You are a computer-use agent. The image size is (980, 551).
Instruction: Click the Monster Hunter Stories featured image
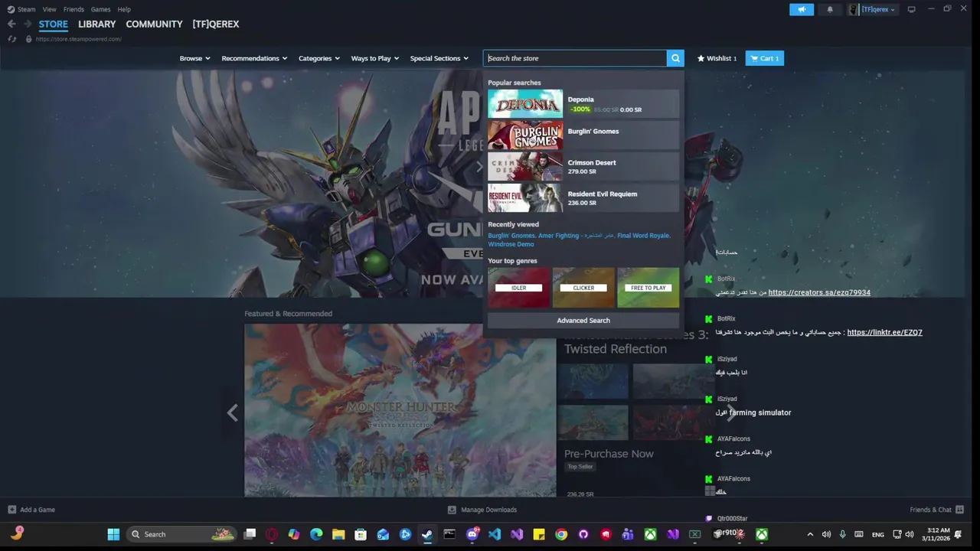pos(400,410)
